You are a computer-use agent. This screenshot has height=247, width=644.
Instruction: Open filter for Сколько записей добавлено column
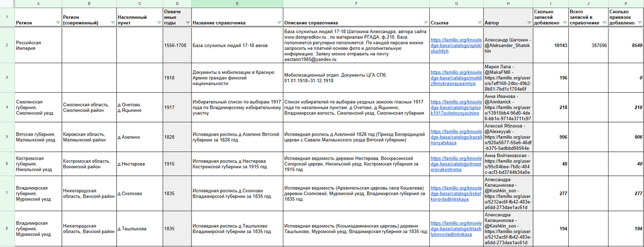click(x=565, y=23)
